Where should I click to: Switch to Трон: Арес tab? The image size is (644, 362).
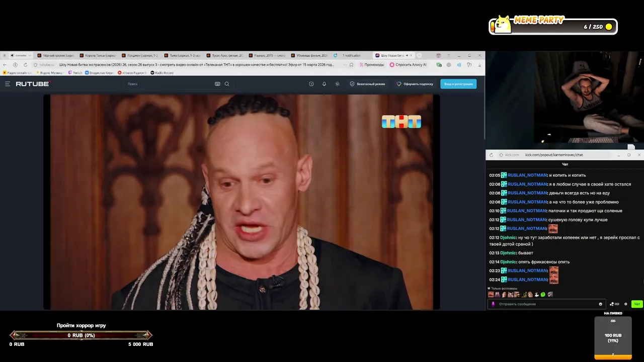pos(224,55)
